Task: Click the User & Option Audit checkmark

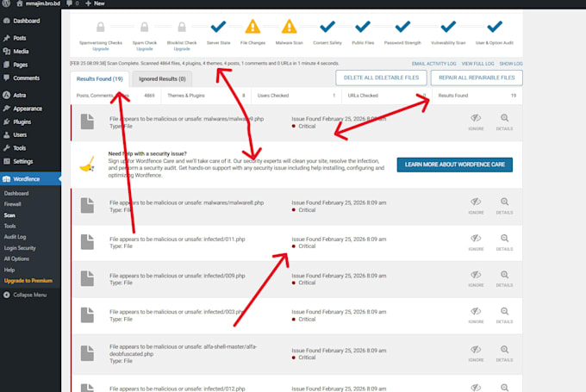Action: pos(495,27)
